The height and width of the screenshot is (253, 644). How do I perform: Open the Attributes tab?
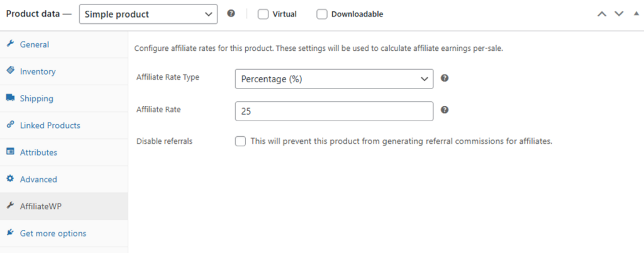[64, 152]
